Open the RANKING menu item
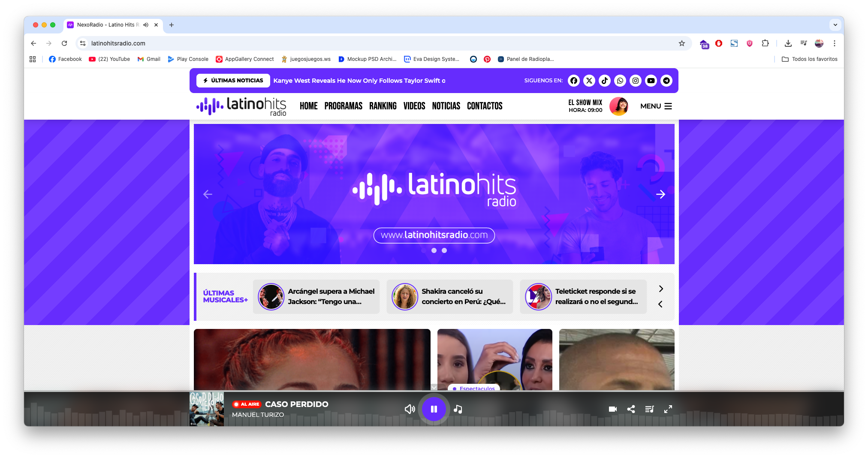868x458 pixels. pyautogui.click(x=383, y=106)
